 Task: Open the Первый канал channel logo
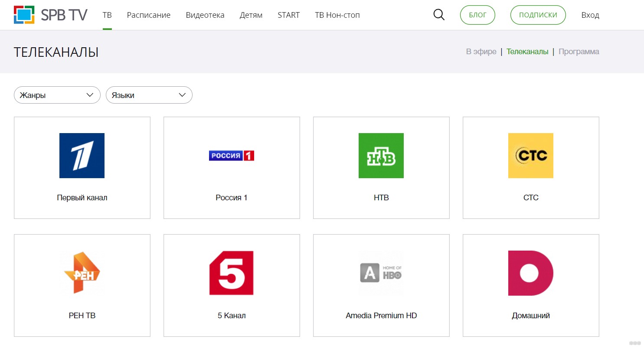[x=82, y=156]
